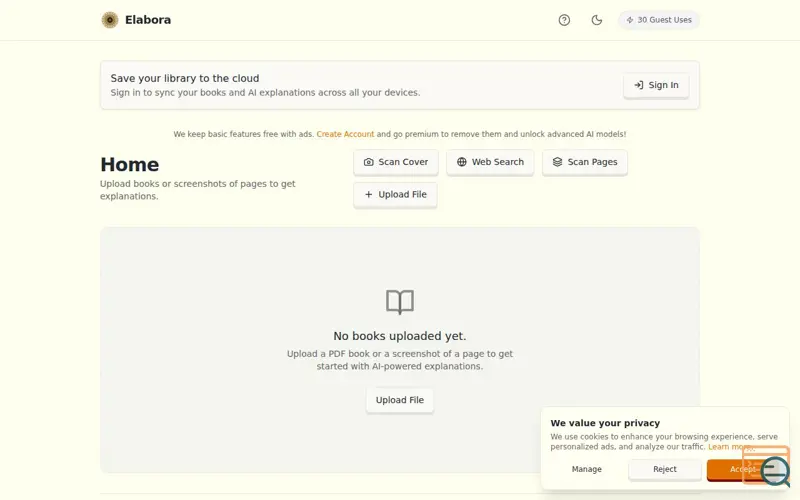This screenshot has width=800, height=500.
Task: Click the Scan Cover camera icon
Action: click(368, 162)
